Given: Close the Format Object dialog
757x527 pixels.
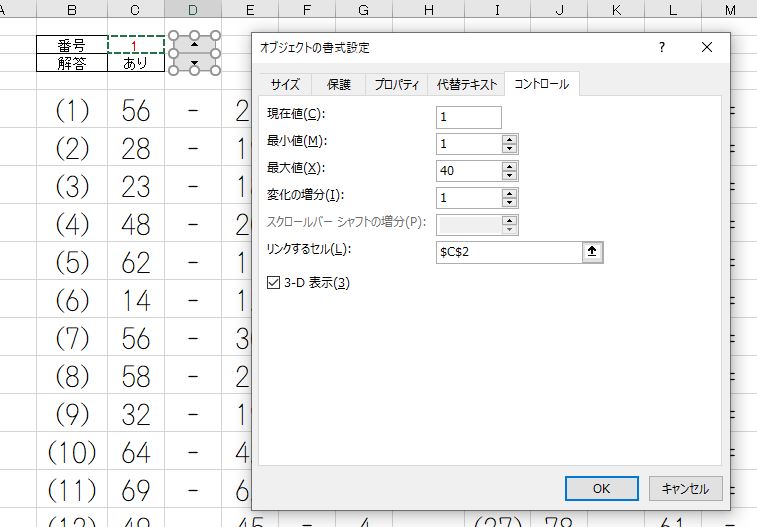Looking at the screenshot, I should pyautogui.click(x=707, y=47).
